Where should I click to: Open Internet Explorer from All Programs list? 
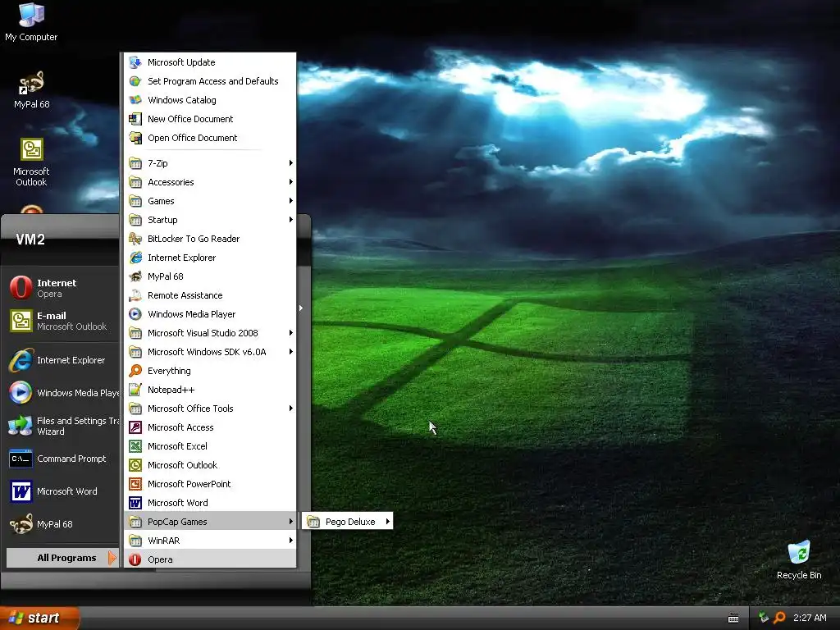[x=210, y=257]
